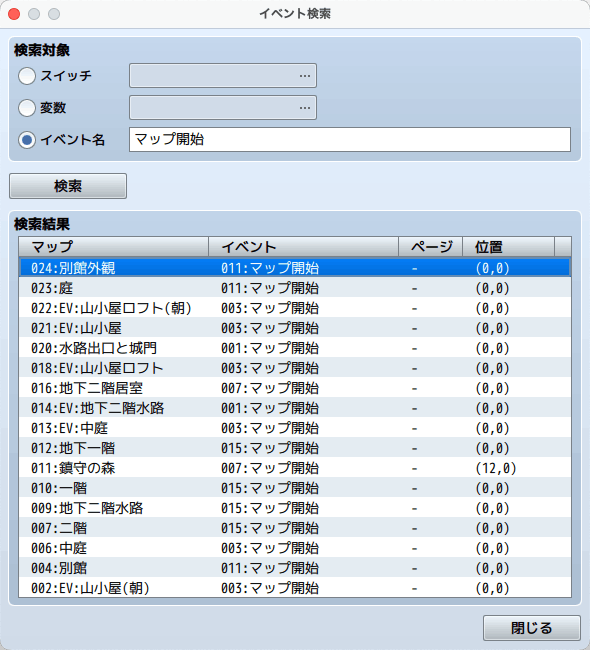Click the 位置 column header
This screenshot has width=590, height=650.
point(509,247)
